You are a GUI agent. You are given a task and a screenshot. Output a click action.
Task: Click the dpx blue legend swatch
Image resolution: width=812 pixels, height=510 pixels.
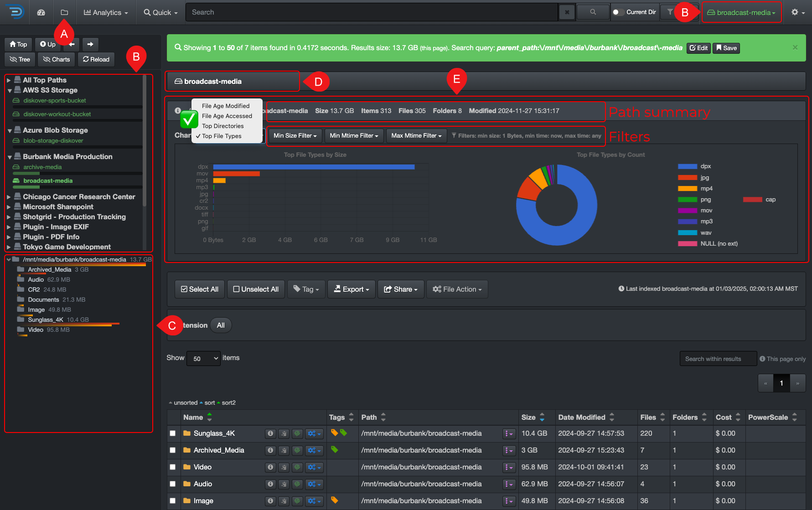pyautogui.click(x=687, y=166)
